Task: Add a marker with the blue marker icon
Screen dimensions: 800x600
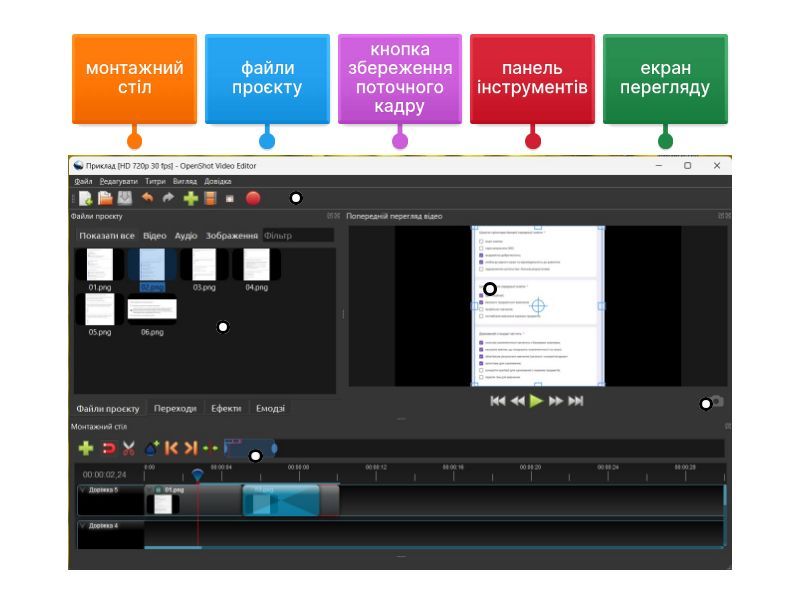Action: coord(151,449)
